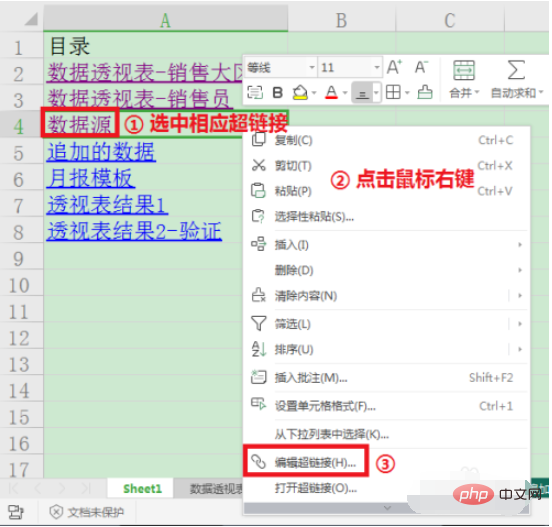552x527 pixels.
Task: Click the format painter brush icon
Action: [425, 93]
